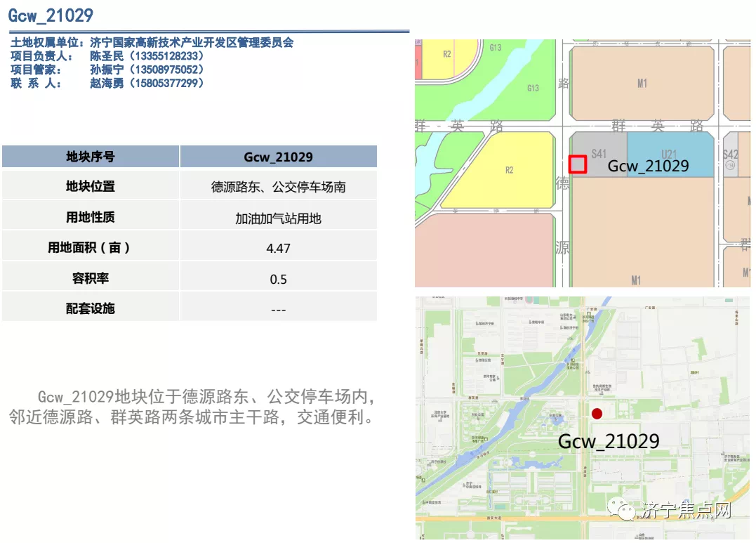Click the contact "陈圣民(13355128233)"

click(x=147, y=56)
